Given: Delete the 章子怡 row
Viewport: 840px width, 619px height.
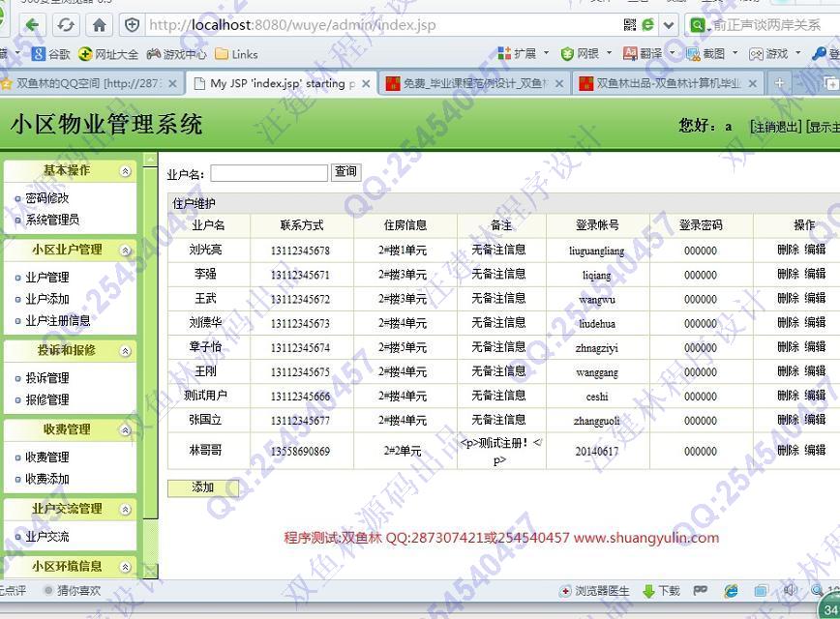Looking at the screenshot, I should pyautogui.click(x=788, y=347).
